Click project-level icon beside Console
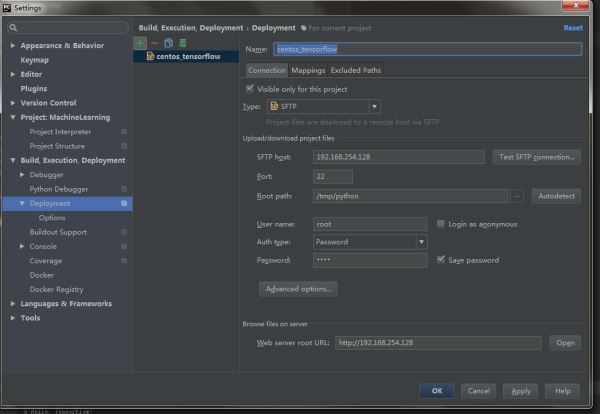Viewport: 600px width, 414px height. point(124,246)
